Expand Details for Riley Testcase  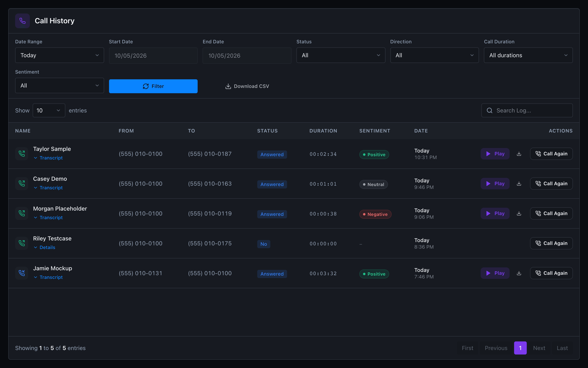tap(45, 248)
